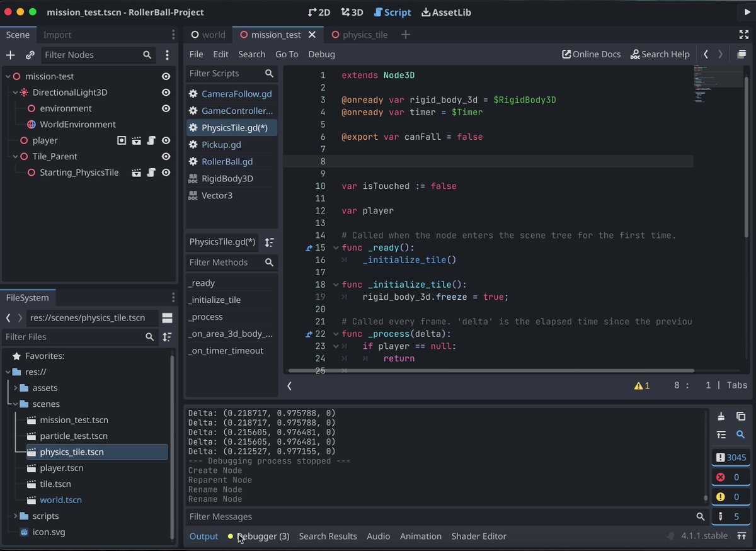Expand the scripts folder
This screenshot has width=756, height=551.
15,516
